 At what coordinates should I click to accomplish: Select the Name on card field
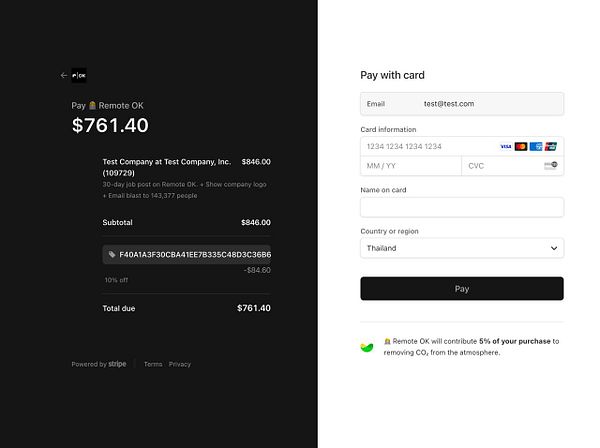coord(462,207)
